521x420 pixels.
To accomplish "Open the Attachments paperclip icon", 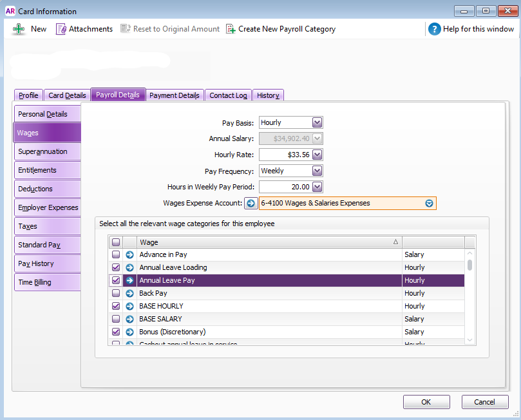I will [x=61, y=29].
